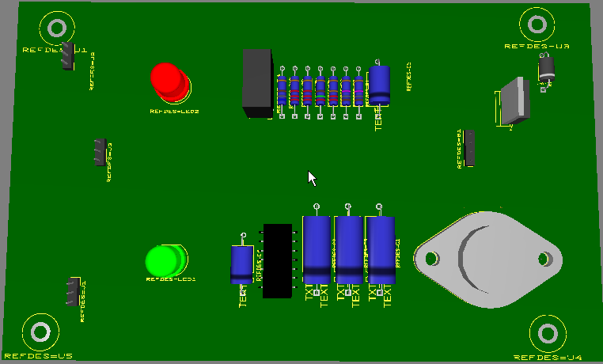Click the large TO-3 metal transistor package
Screen dimensions: 603x364
click(488, 259)
